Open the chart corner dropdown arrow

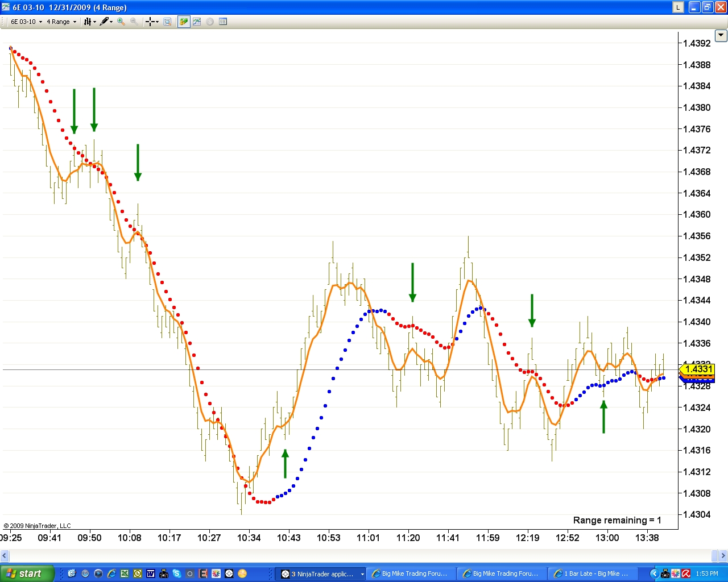pos(721,35)
